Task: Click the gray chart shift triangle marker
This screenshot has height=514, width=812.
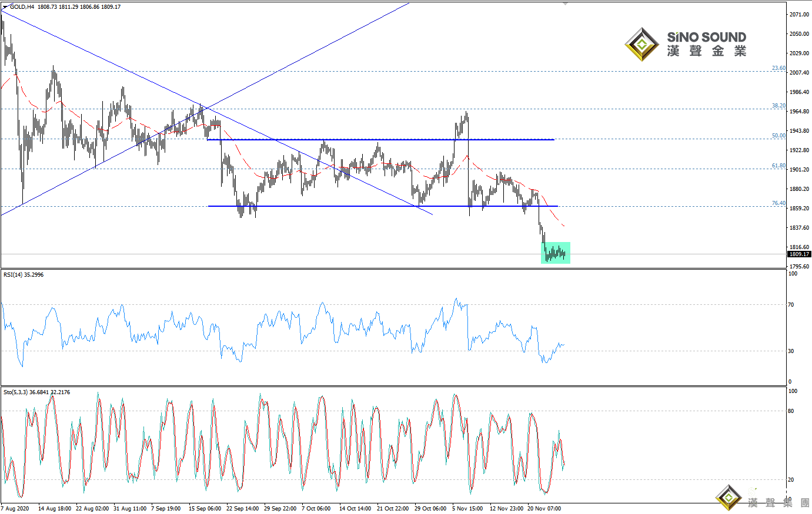Action: (x=566, y=4)
